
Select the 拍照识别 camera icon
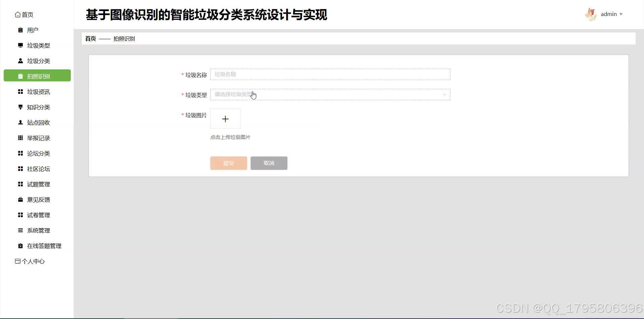coord(20,76)
